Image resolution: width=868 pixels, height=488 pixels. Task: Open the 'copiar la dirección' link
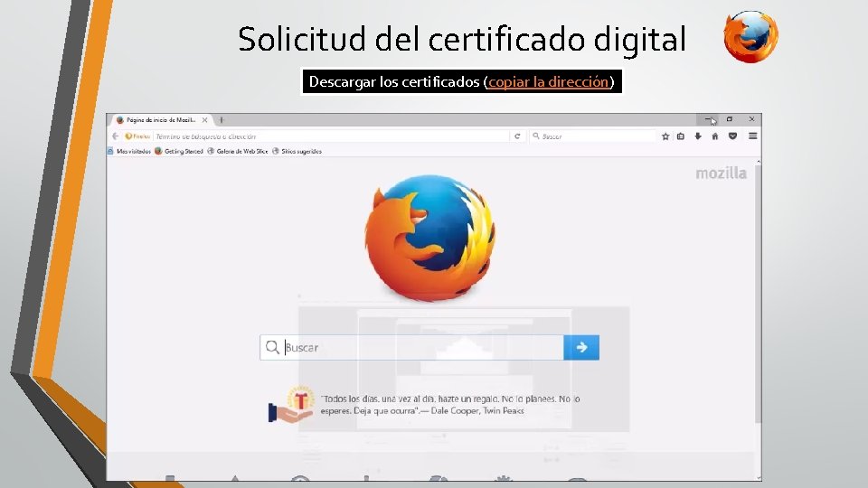point(548,82)
